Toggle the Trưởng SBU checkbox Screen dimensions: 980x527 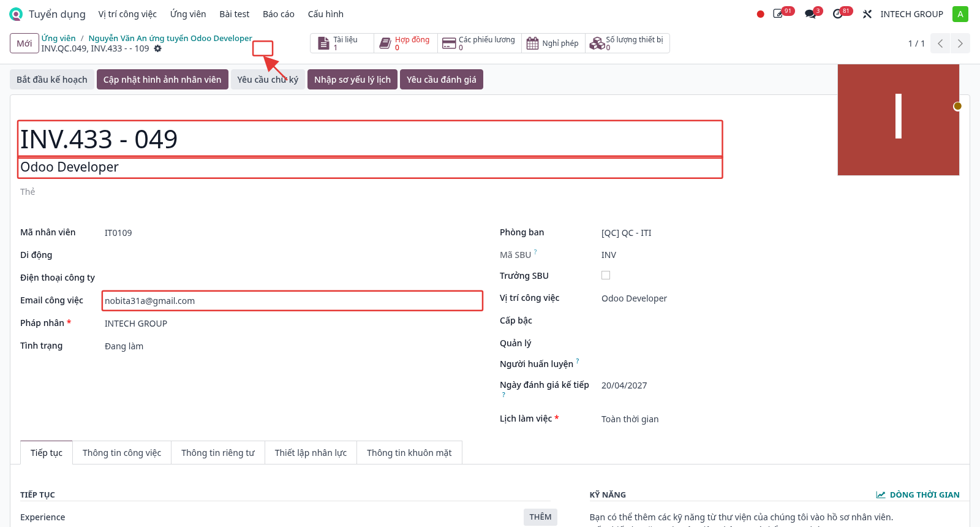point(606,275)
